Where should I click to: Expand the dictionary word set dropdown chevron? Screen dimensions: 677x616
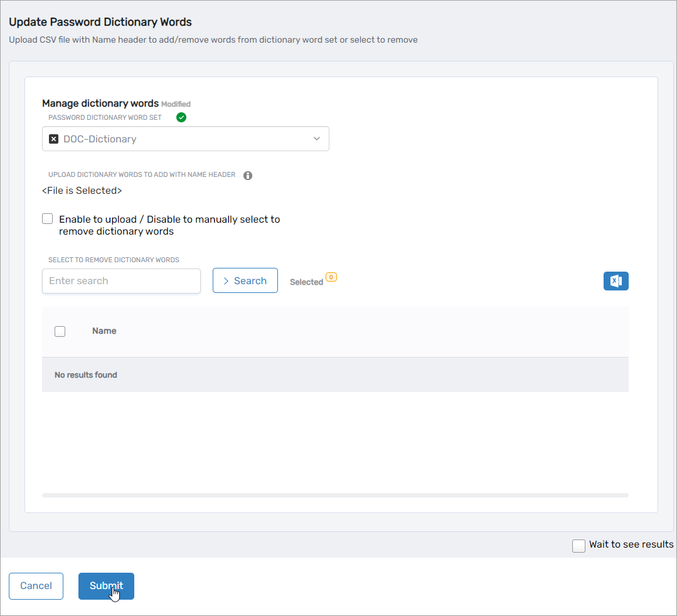point(317,139)
